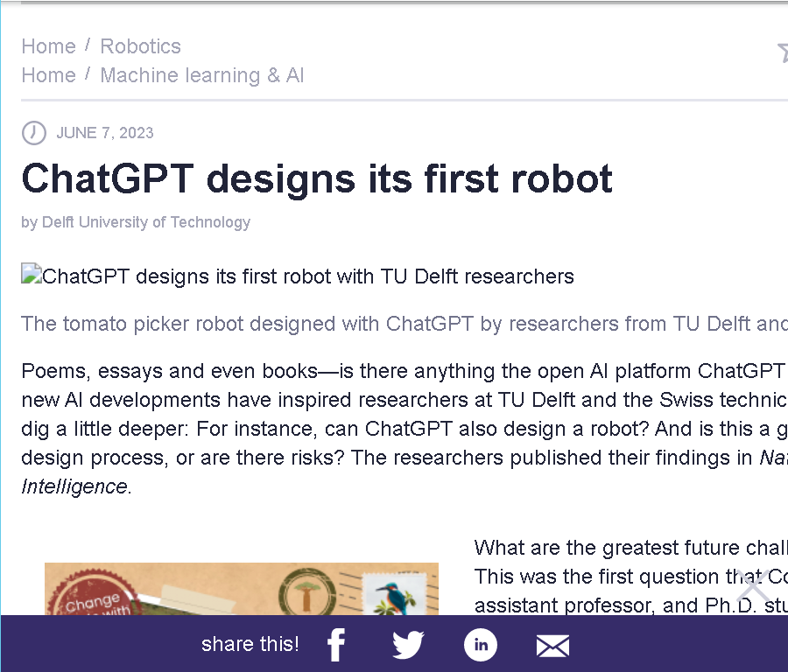Click the article headline ChatGPT designs its first robot
The image size is (788, 672).
317,178
